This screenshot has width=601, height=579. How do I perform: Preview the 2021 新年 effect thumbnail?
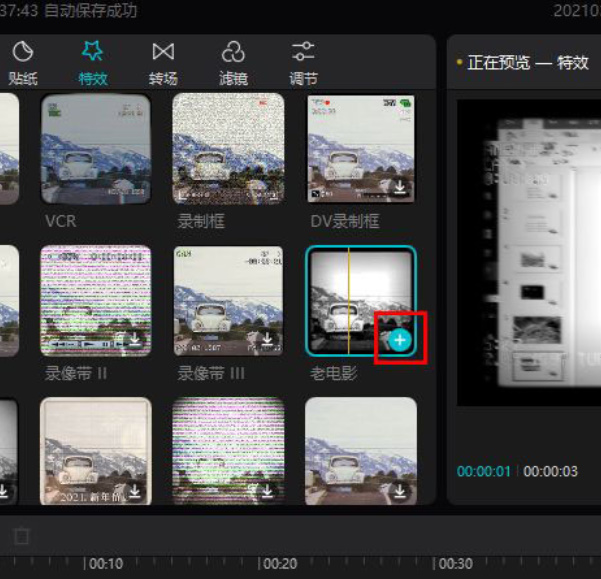point(96,451)
